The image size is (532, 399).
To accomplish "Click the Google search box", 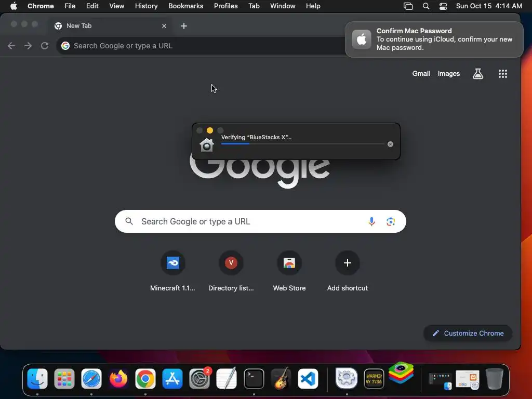I will click(260, 221).
